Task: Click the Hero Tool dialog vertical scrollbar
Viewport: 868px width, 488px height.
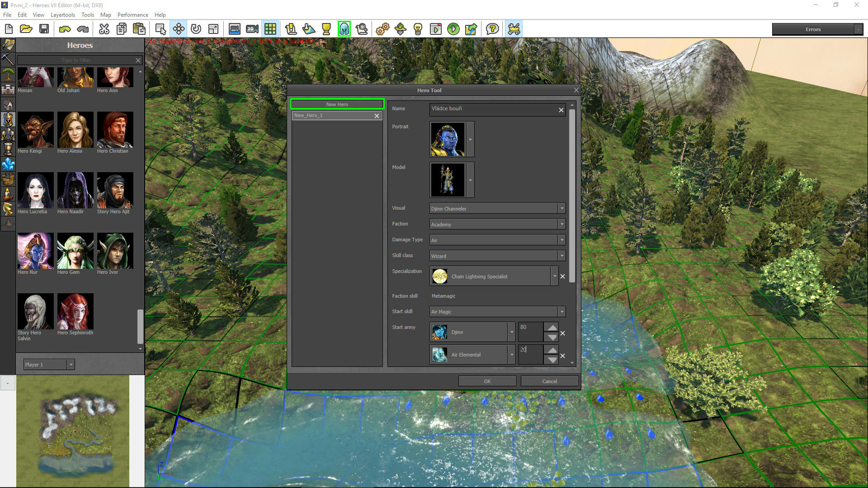Action: tap(572, 195)
